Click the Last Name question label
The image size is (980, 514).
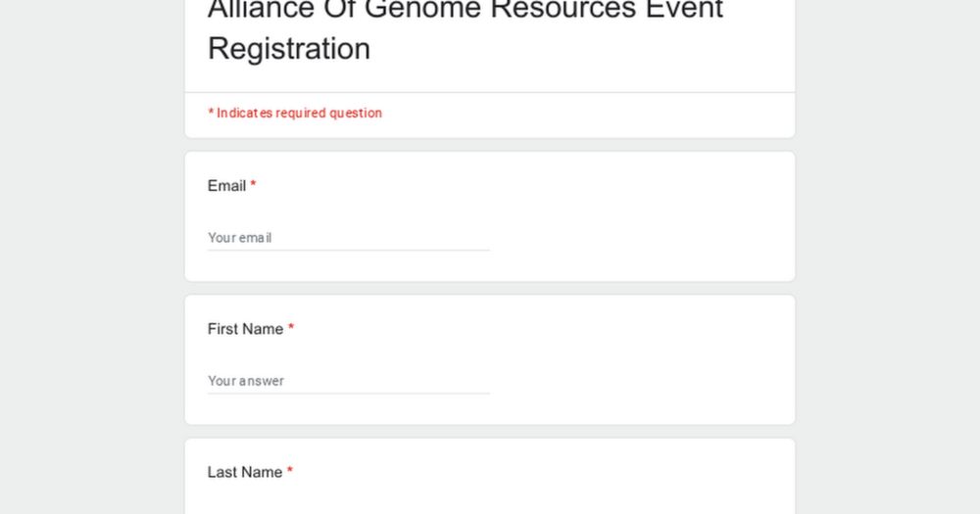click(x=244, y=472)
